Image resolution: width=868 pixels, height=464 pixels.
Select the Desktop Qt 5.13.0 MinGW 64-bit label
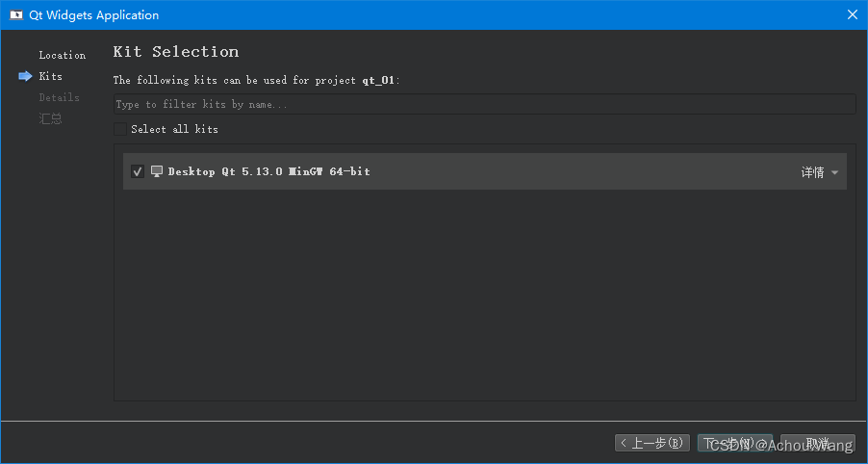coord(269,171)
